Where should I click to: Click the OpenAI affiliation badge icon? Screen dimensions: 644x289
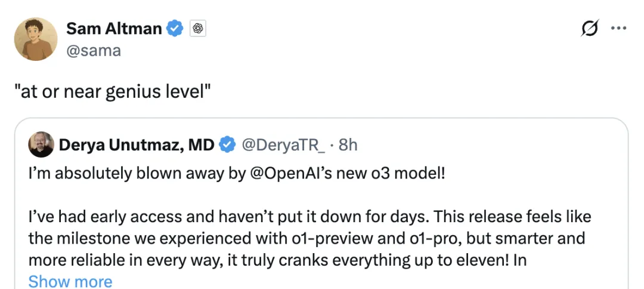coord(198,28)
